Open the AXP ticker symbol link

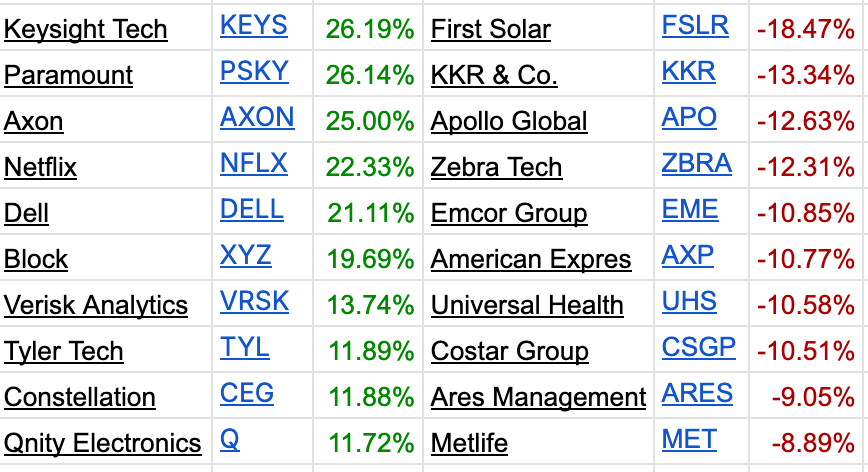687,256
